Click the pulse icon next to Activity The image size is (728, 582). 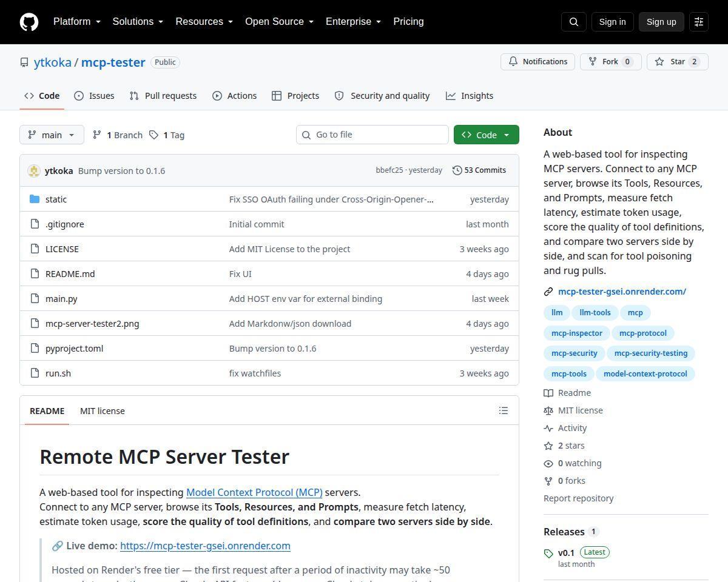[x=548, y=428]
